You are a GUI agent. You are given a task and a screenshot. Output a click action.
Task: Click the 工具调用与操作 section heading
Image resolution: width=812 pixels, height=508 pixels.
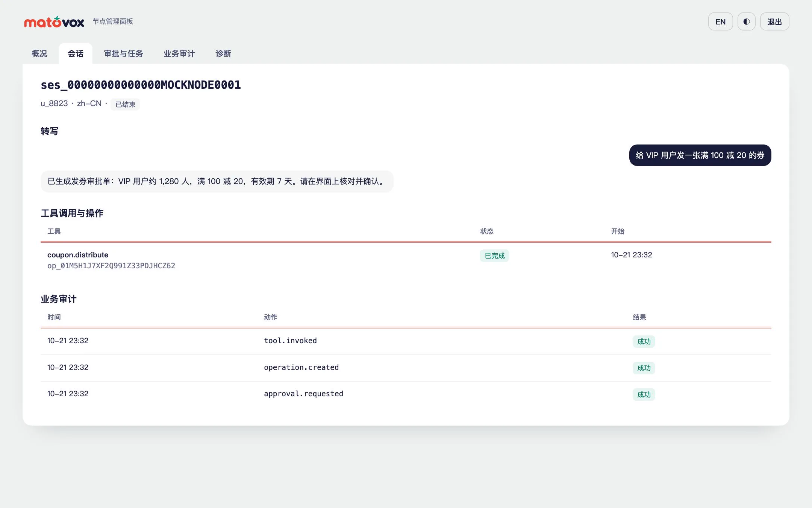(x=72, y=213)
